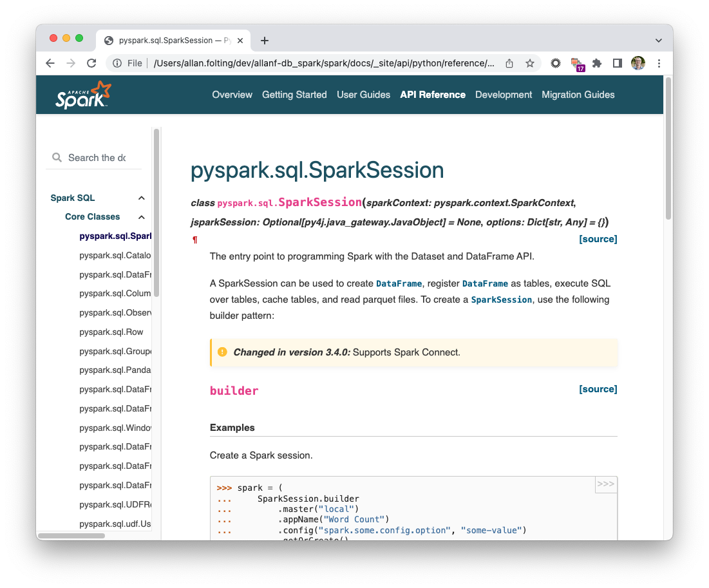Screen dimensions: 709x588
Task: Select pyspark.sql.Column in sidebar
Action: (x=115, y=294)
